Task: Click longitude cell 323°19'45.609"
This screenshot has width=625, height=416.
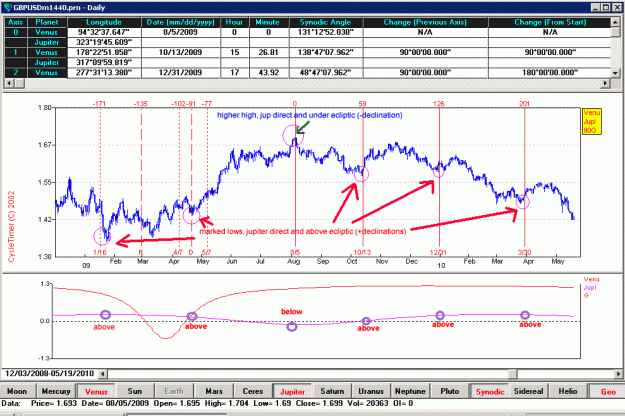Action: point(104,42)
